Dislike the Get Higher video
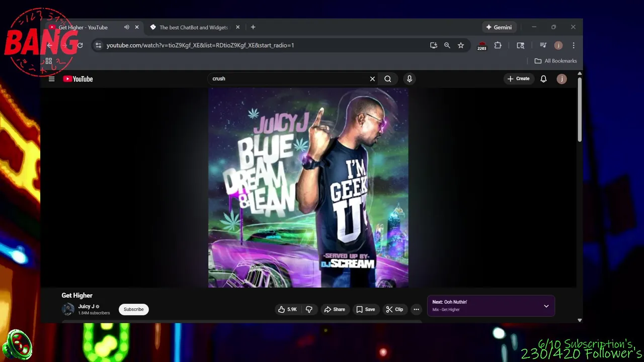 [309, 309]
